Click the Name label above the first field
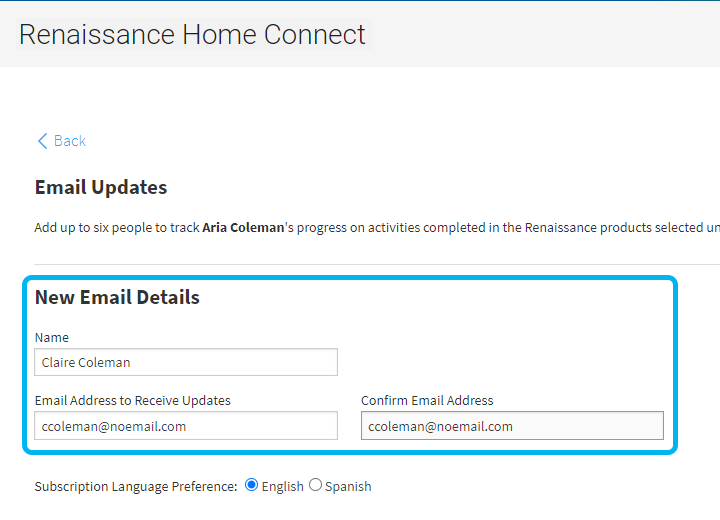 pos(52,338)
